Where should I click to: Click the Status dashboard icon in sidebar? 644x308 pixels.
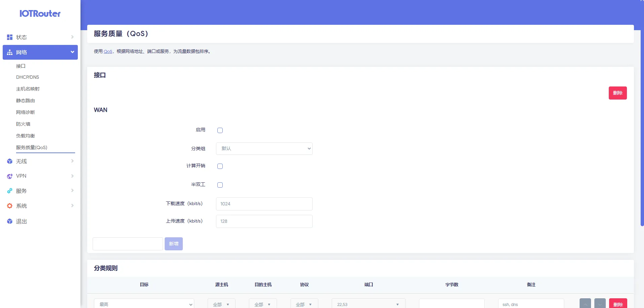(10, 37)
